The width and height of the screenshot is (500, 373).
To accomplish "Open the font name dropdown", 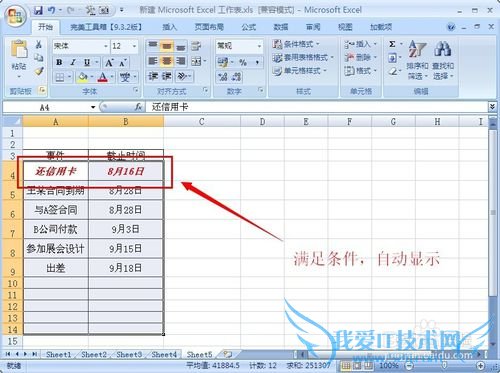I will pos(106,46).
